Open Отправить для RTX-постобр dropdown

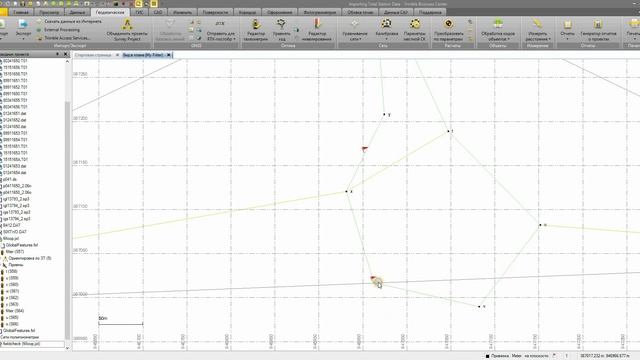click(220, 29)
